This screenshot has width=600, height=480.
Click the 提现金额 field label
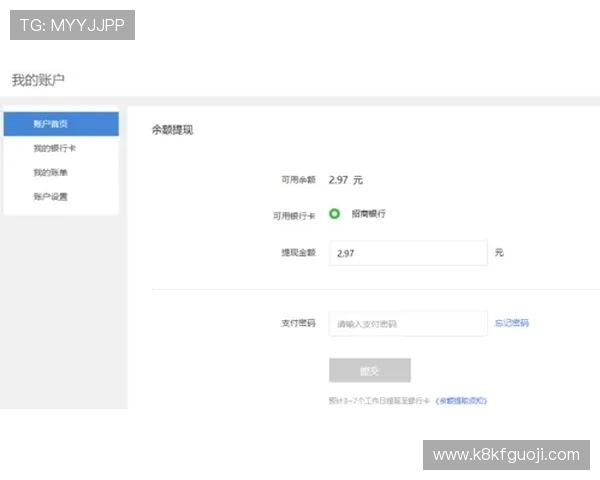click(298, 253)
